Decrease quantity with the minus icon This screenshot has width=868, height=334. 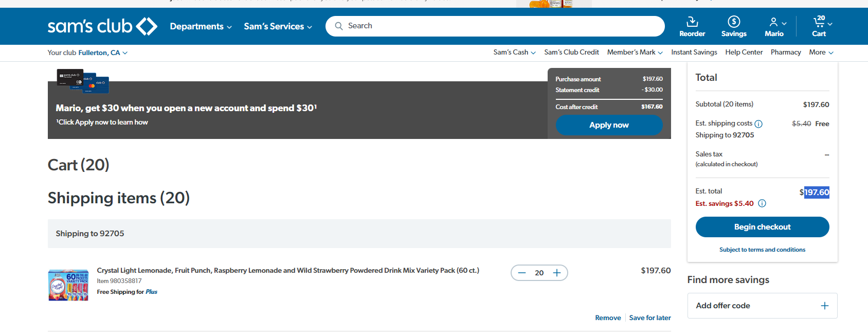(522, 273)
